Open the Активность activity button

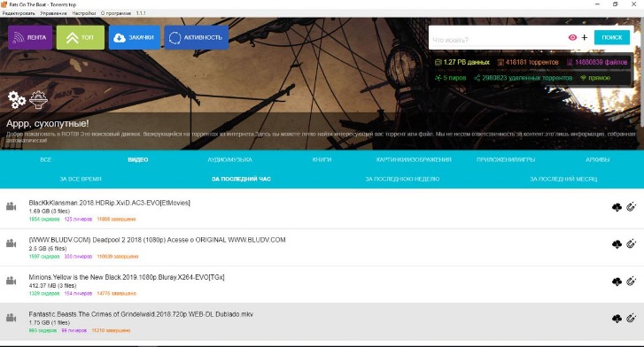tap(197, 37)
